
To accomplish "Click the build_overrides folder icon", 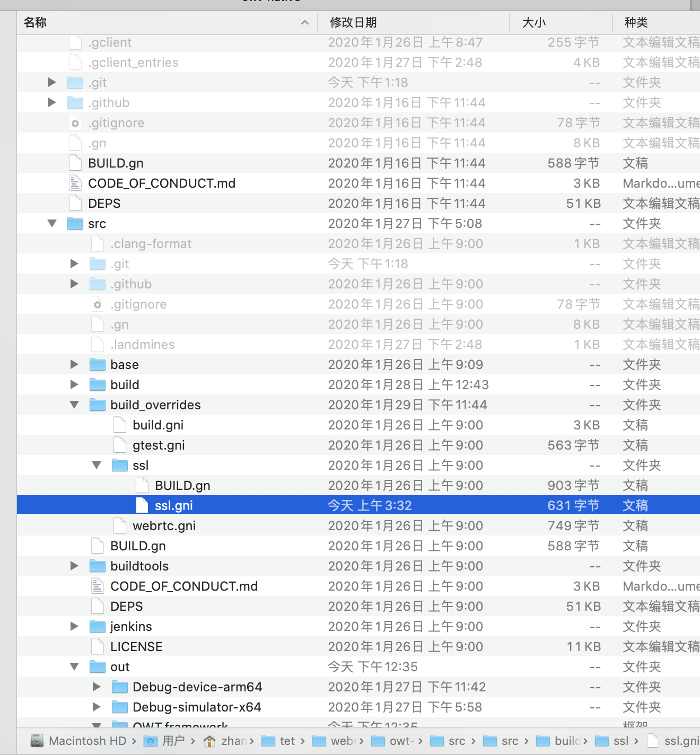I will [98, 405].
